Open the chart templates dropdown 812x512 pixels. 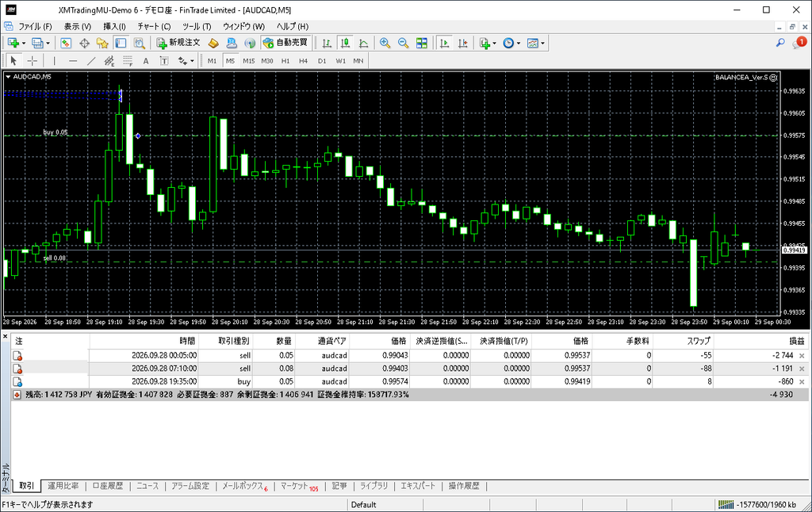(x=535, y=43)
